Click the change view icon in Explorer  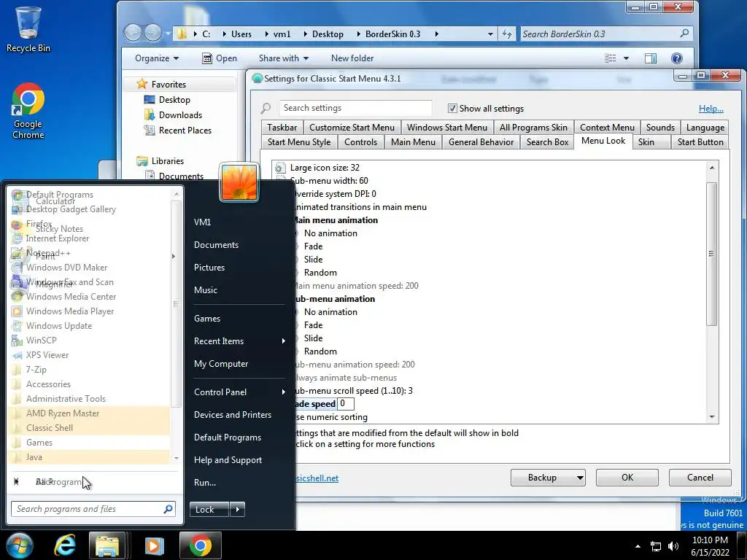pyautogui.click(x=611, y=58)
